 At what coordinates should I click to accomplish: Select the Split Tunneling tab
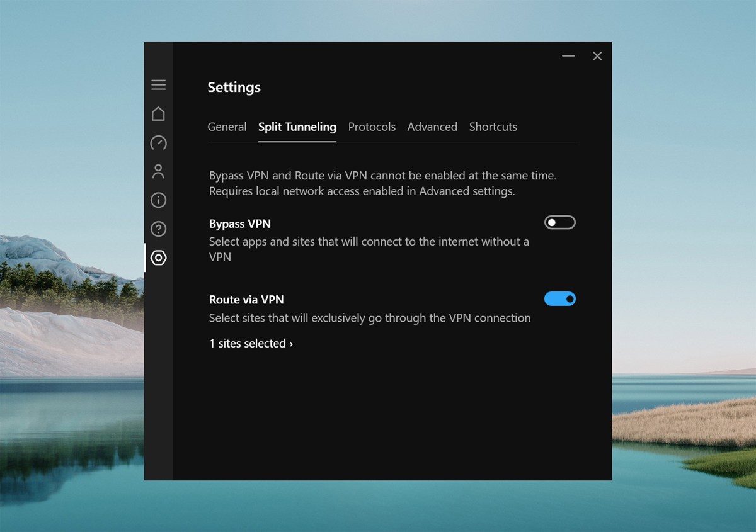tap(297, 127)
